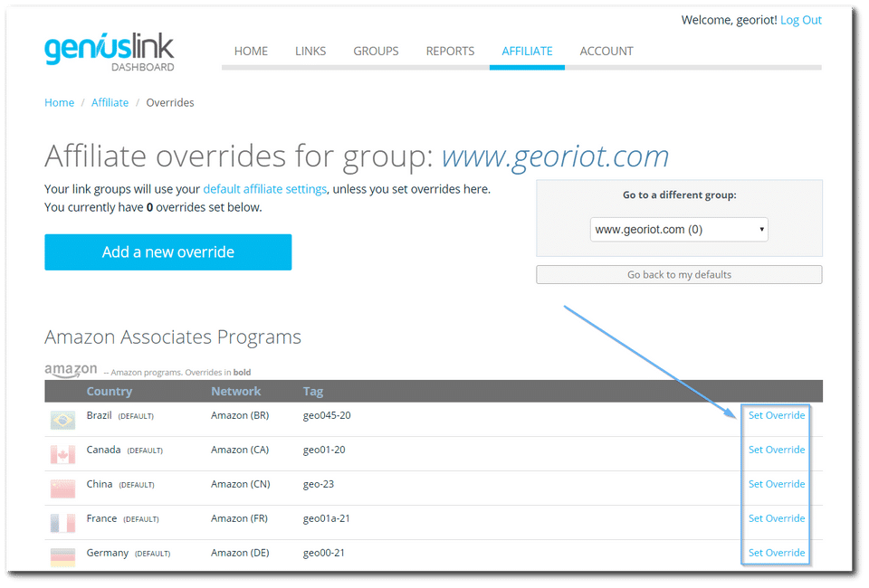Click the geniuslink dashboard logo

tap(110, 52)
